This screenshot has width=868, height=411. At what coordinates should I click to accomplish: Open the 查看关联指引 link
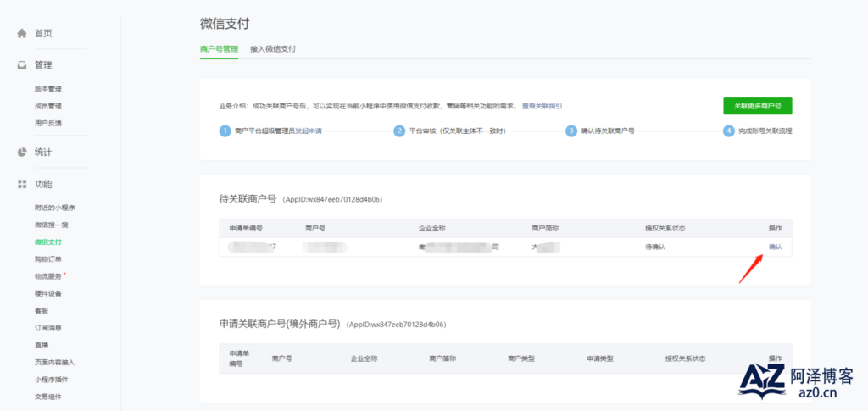click(542, 106)
